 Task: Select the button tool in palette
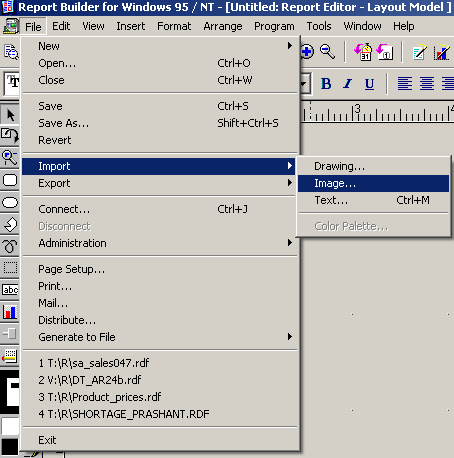10,334
